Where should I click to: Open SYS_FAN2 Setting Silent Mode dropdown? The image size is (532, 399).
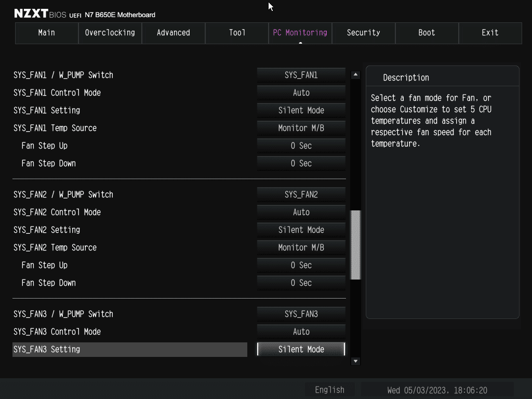(301, 230)
